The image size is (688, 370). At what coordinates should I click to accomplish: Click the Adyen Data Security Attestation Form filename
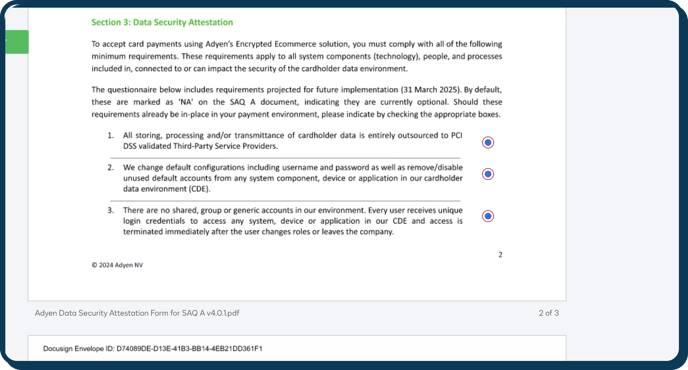click(137, 313)
